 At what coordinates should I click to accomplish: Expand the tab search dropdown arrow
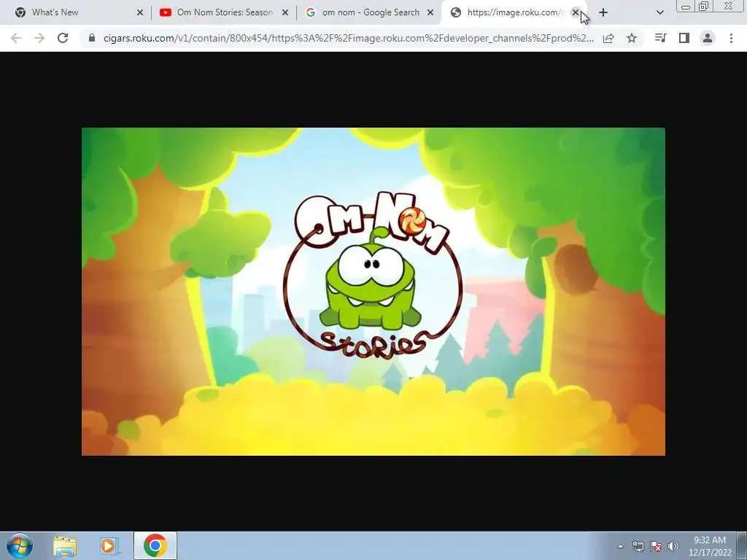point(659,13)
